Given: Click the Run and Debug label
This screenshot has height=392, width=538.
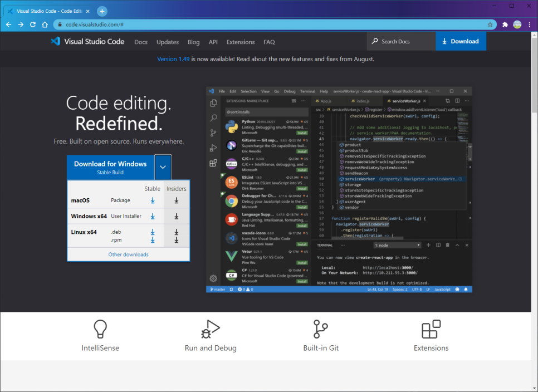Looking at the screenshot, I should tap(211, 348).
